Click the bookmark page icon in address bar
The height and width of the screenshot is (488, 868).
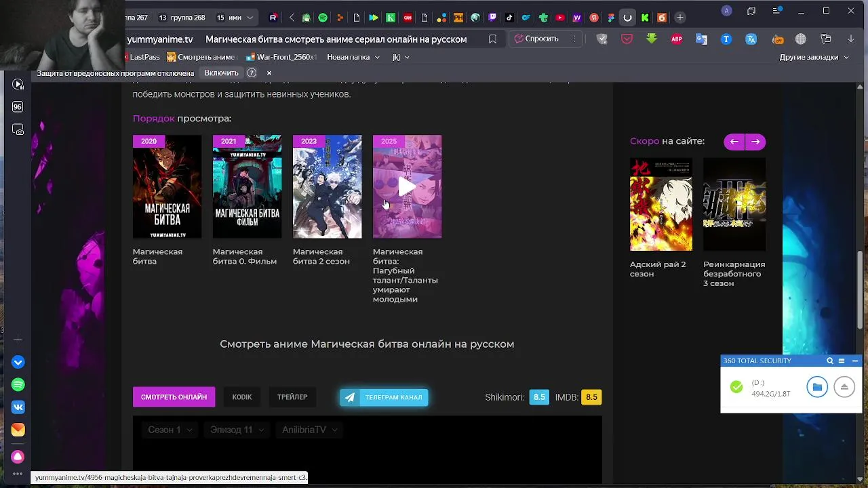(x=493, y=39)
